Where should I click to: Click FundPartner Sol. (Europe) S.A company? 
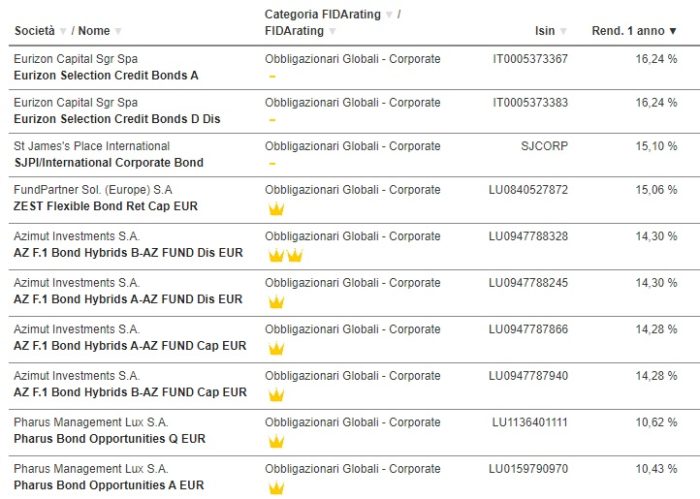point(93,190)
